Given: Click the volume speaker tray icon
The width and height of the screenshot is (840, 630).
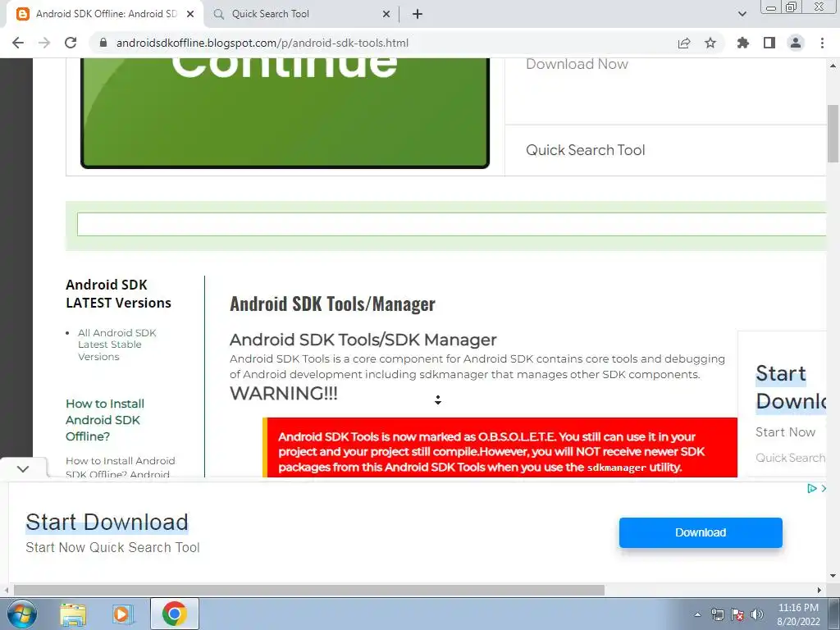Looking at the screenshot, I should click(x=757, y=614).
